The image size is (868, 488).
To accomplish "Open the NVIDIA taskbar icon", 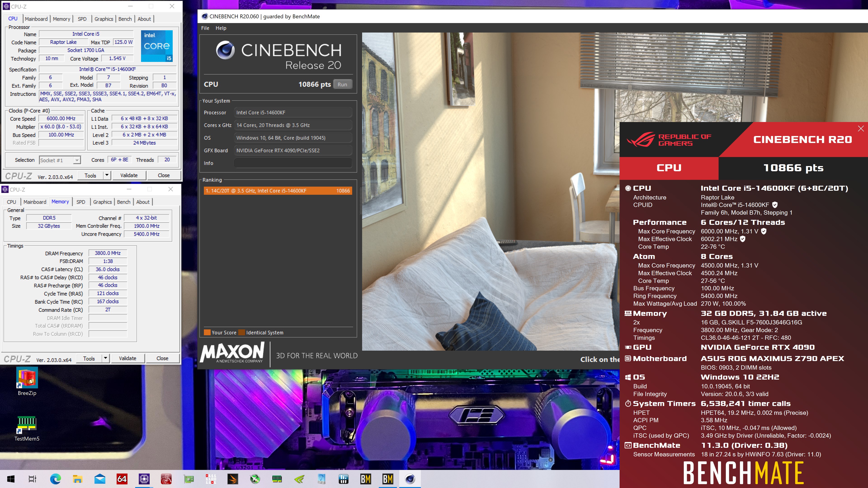I will pyautogui.click(x=299, y=479).
